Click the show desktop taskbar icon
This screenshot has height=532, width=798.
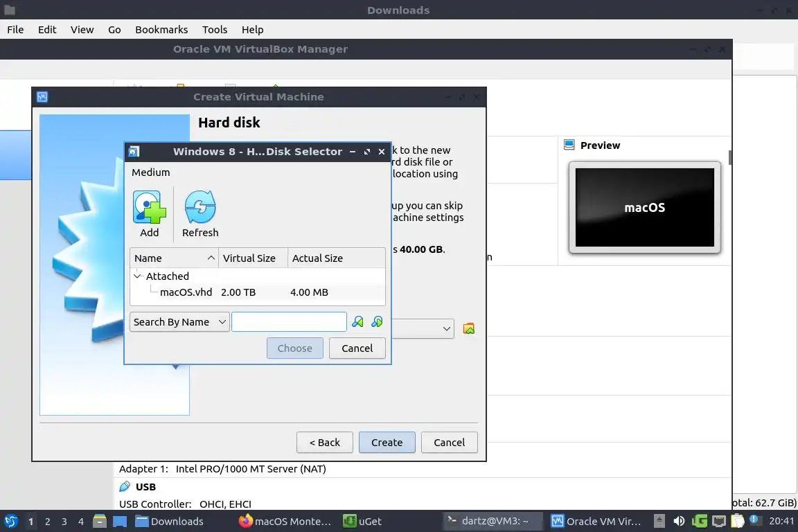click(x=120, y=522)
